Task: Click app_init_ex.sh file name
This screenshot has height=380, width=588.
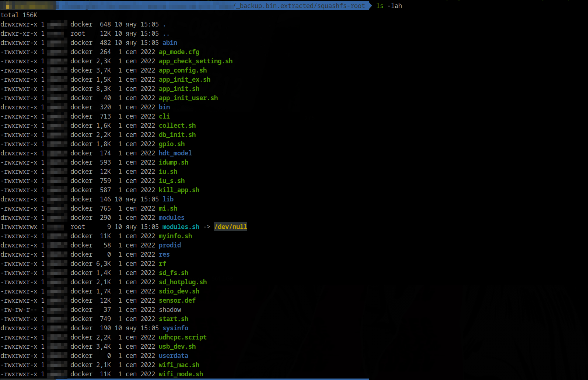Action: 185,80
